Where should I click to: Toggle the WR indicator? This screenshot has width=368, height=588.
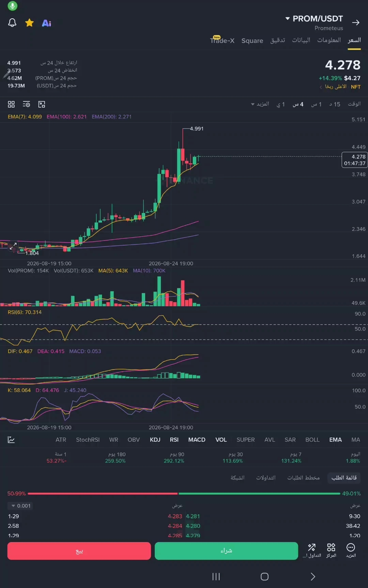coord(113,440)
